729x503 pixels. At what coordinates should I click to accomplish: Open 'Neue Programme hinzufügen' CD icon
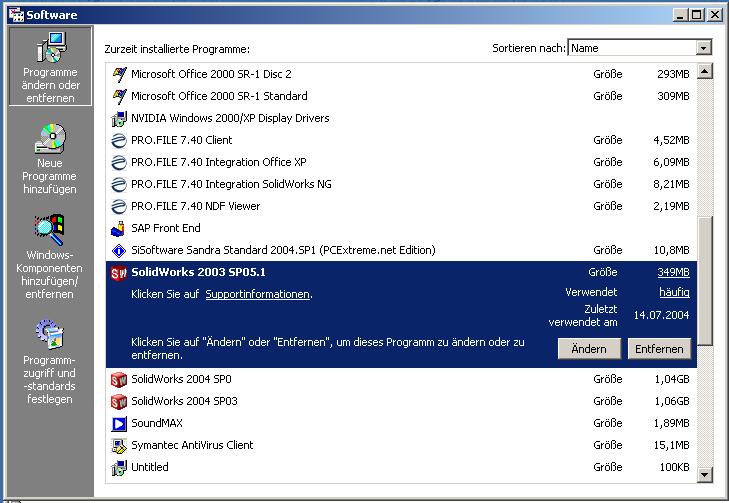50,138
